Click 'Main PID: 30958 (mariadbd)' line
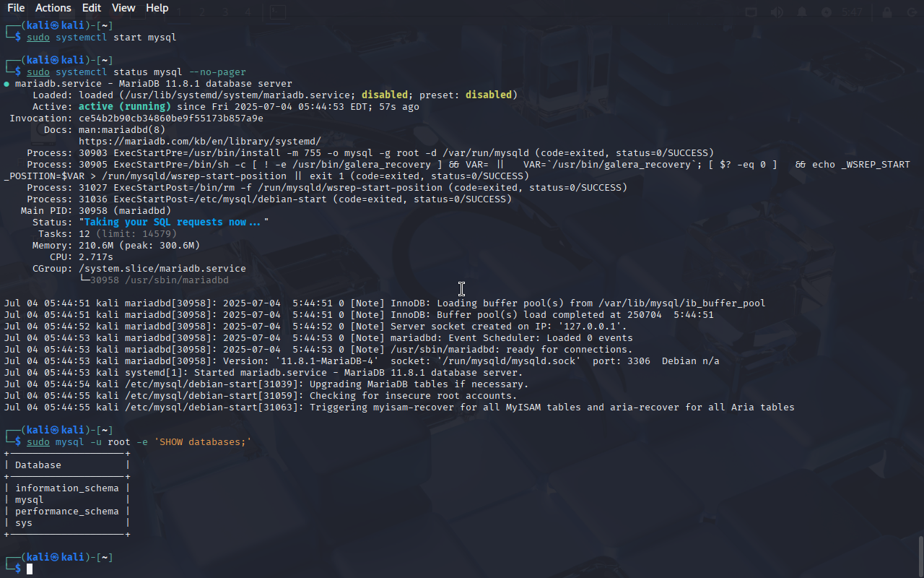 tap(96, 211)
